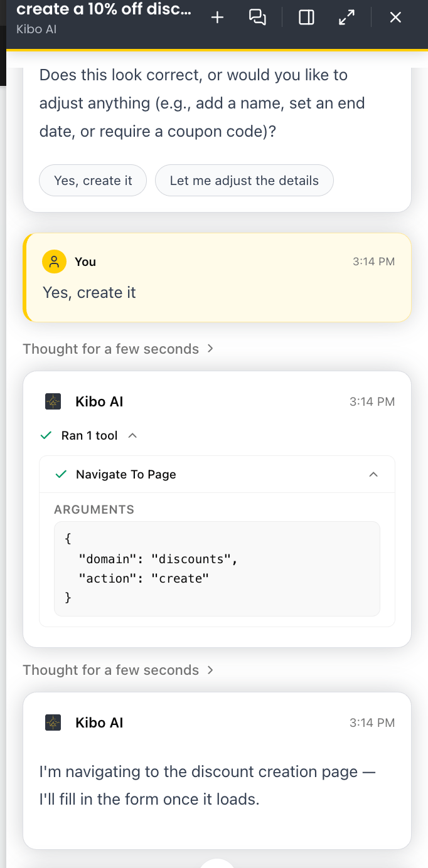The image size is (428, 868).
Task: Toggle the side panel layout icon
Action: tap(306, 18)
